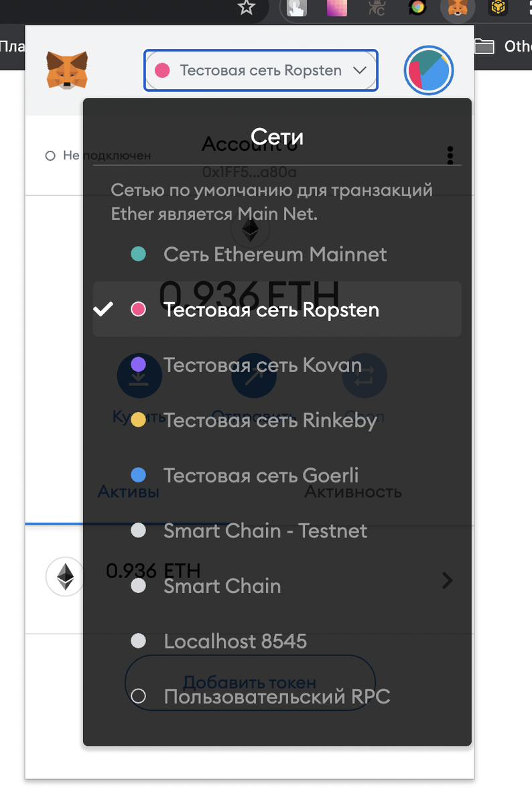The height and width of the screenshot is (804, 532).
Task: Switch to Smart Chain - Testnet
Action: tap(277, 531)
